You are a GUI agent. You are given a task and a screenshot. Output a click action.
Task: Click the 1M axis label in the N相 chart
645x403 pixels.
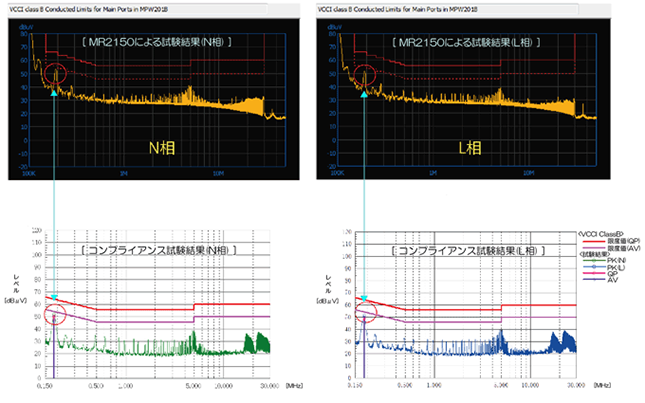pos(123,174)
